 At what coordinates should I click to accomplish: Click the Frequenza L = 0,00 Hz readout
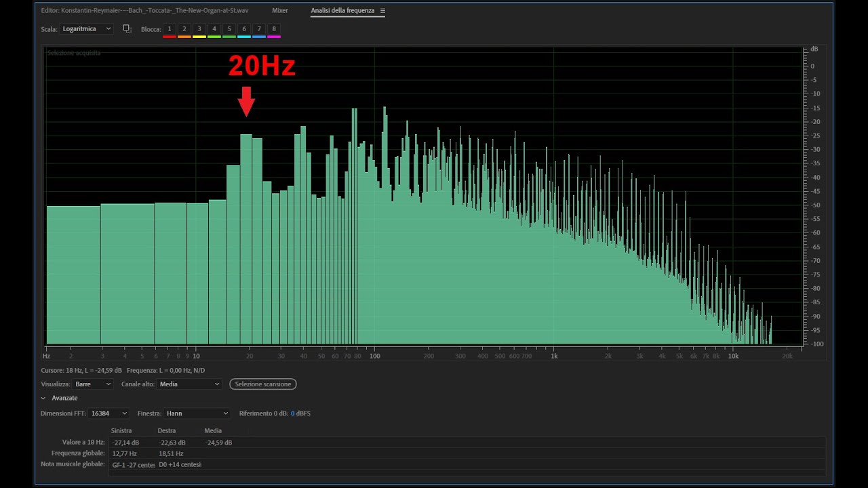point(165,371)
